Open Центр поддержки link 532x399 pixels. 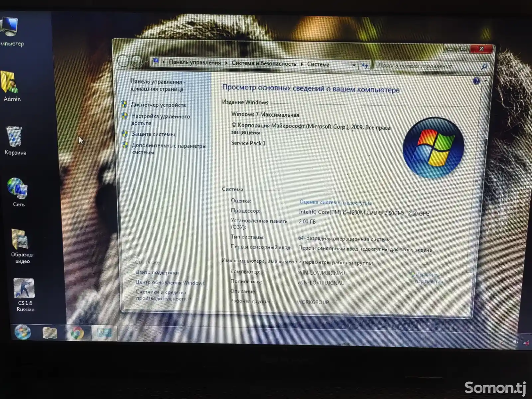tap(157, 273)
